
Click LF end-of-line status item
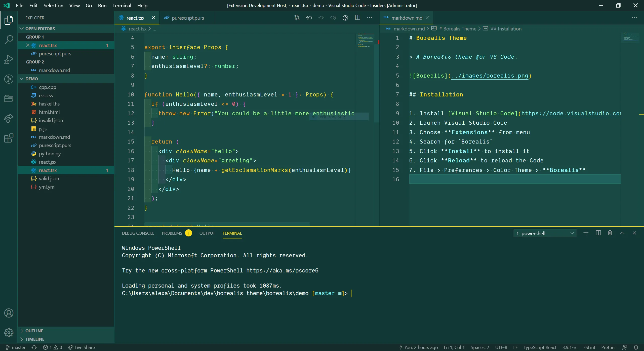(x=515, y=347)
